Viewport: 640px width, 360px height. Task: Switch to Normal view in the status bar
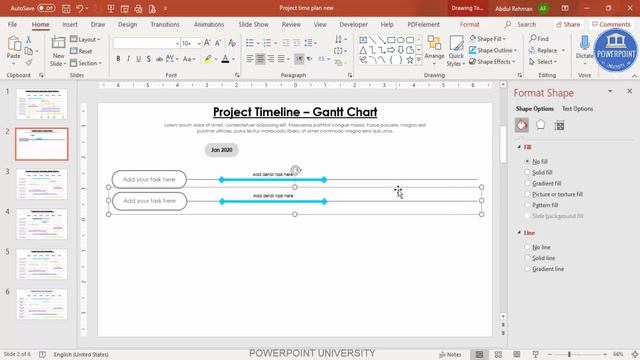click(x=479, y=354)
